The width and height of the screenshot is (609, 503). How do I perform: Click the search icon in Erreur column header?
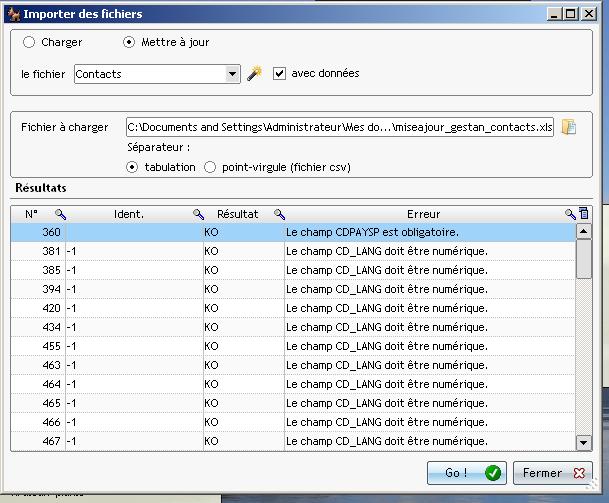click(x=570, y=214)
